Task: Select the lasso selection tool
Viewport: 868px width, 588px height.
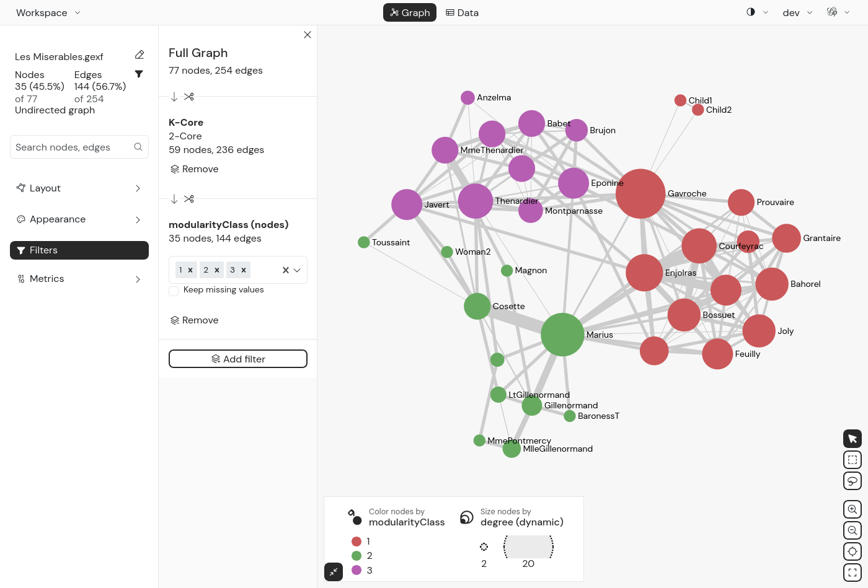Action: coord(852,481)
